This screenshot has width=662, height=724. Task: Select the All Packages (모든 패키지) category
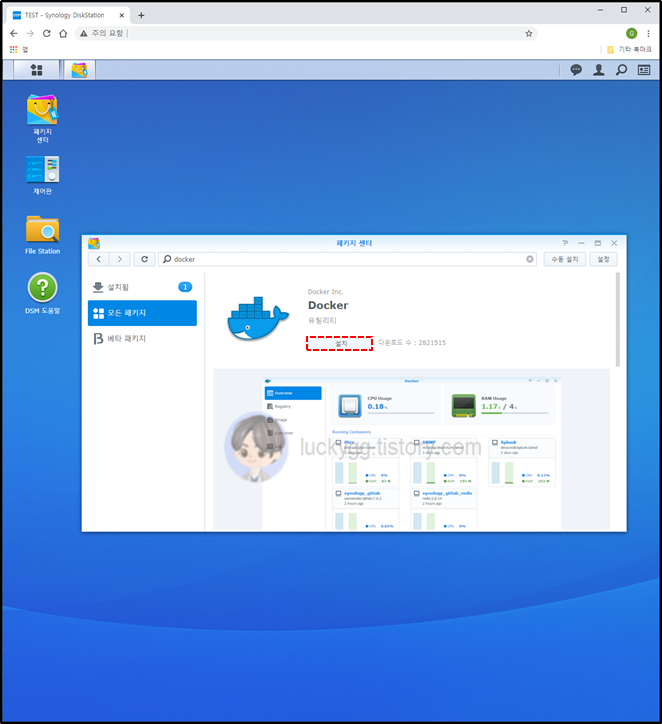142,313
